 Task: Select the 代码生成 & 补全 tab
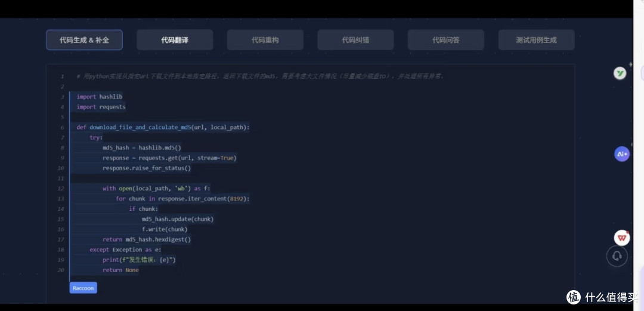pyautogui.click(x=84, y=40)
